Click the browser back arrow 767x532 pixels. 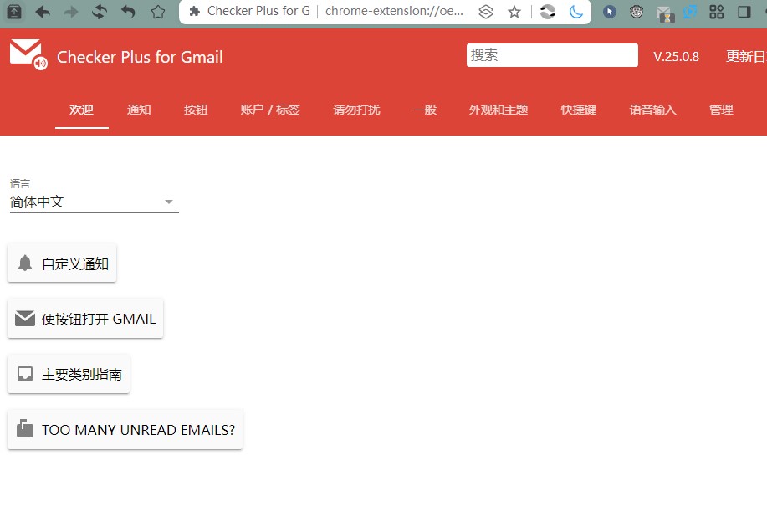(x=43, y=12)
